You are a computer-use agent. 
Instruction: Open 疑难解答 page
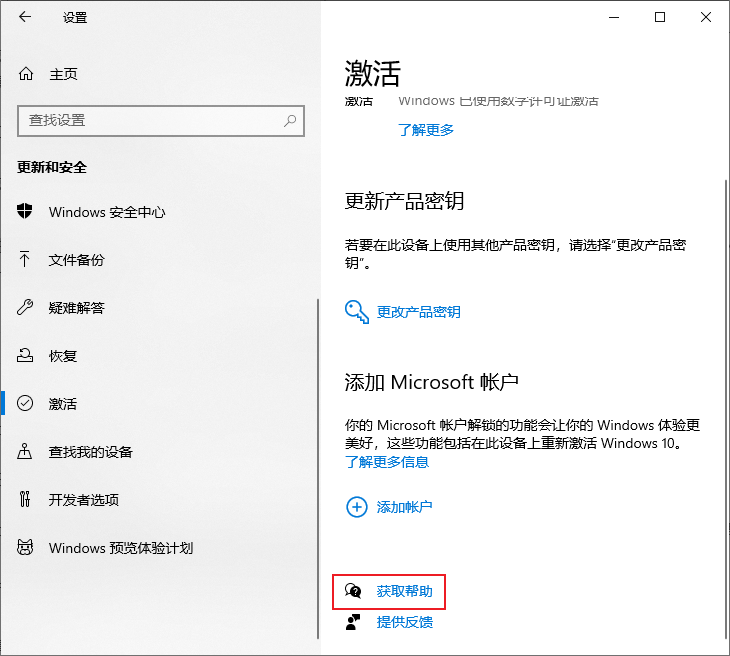click(77, 308)
